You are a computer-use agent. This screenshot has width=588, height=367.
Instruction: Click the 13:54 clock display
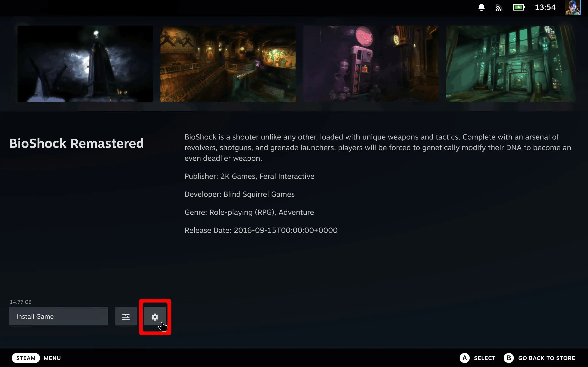point(545,7)
